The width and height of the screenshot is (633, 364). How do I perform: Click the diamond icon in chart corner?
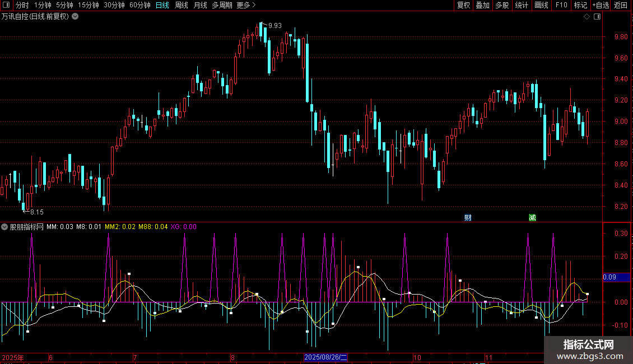[x=587, y=17]
